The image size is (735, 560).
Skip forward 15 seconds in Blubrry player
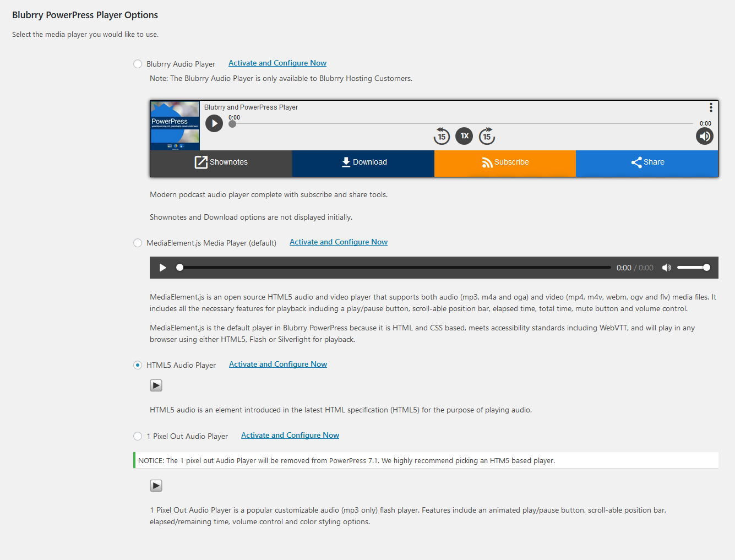[x=487, y=136]
